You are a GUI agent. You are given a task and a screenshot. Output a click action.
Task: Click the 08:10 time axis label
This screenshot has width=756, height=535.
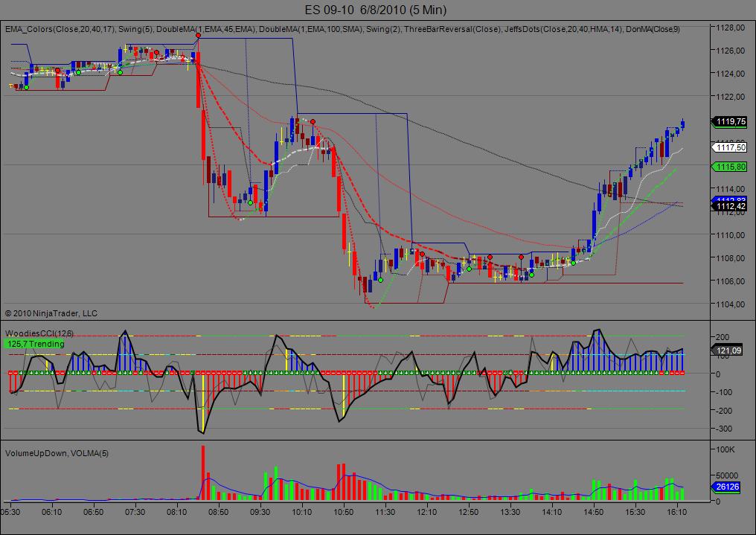[x=176, y=512]
